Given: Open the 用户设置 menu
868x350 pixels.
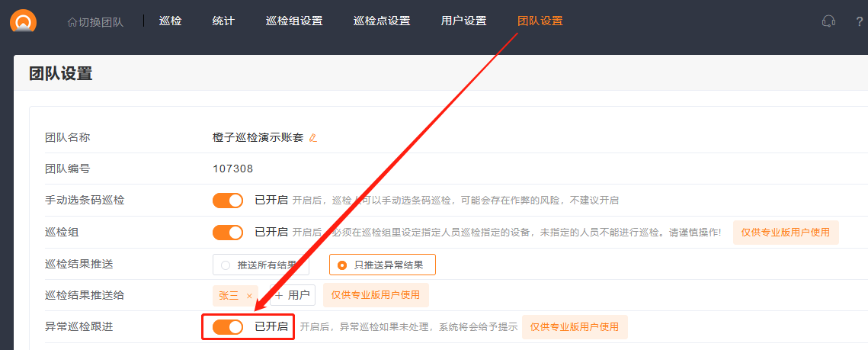Looking at the screenshot, I should pos(463,21).
